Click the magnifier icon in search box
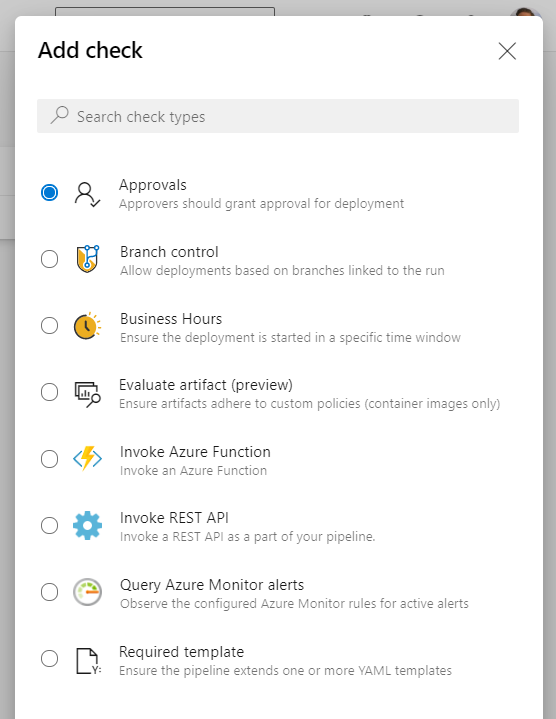Image resolution: width=556 pixels, height=719 pixels. (60, 115)
